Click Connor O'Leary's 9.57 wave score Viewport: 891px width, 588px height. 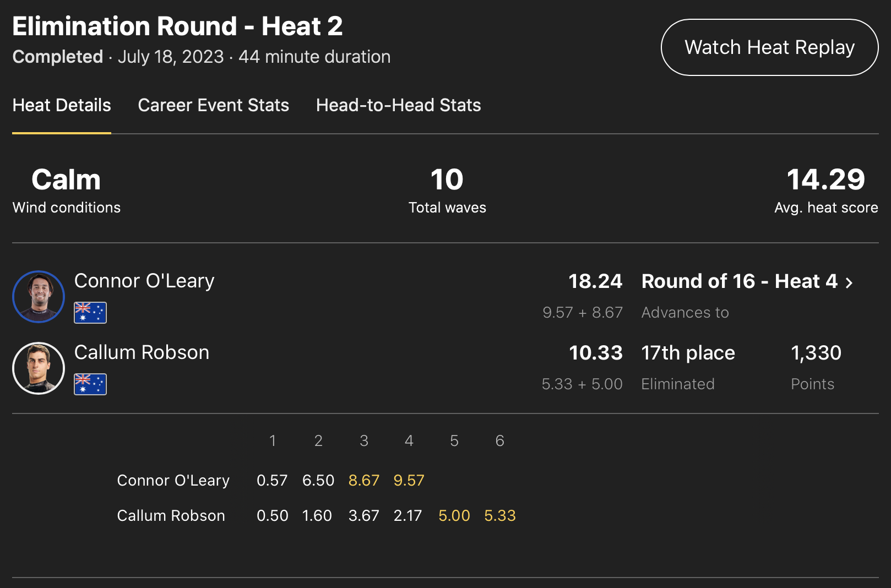tap(409, 480)
